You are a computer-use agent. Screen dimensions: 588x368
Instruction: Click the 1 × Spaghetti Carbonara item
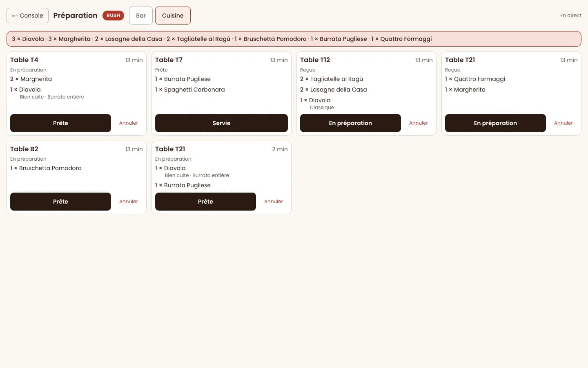coord(190,90)
